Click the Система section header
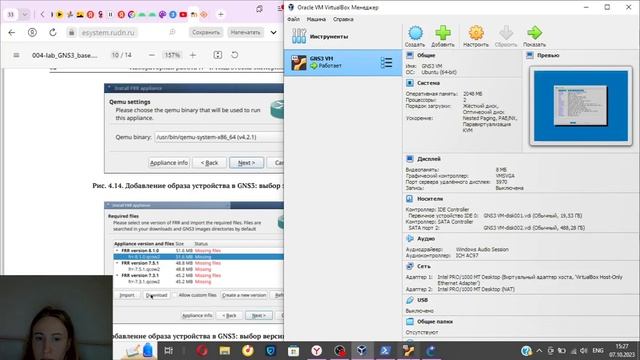Viewport: 640px width, 360px height. click(x=428, y=83)
